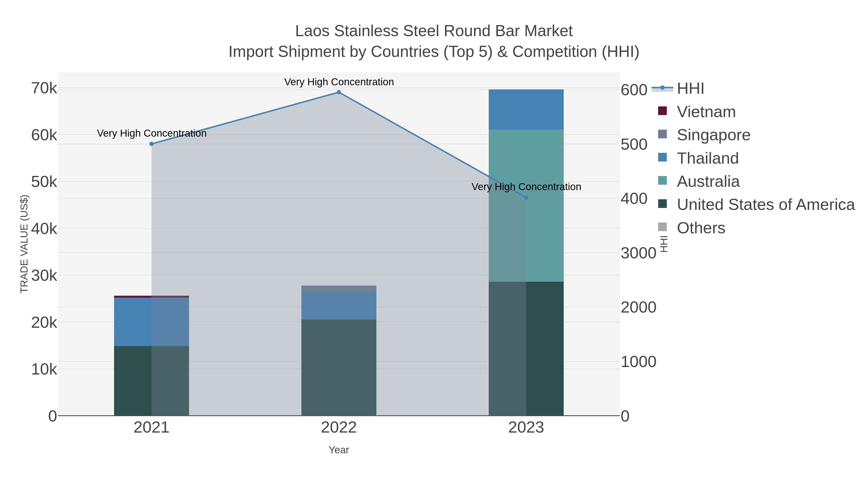Click the 'Year' x-axis title
868x488 pixels.
point(339,450)
